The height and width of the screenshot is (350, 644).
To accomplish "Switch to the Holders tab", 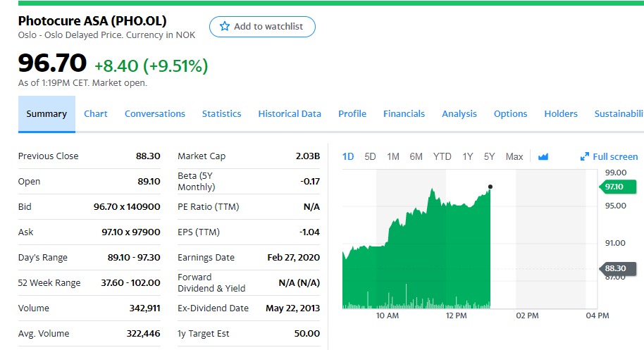I will point(561,113).
